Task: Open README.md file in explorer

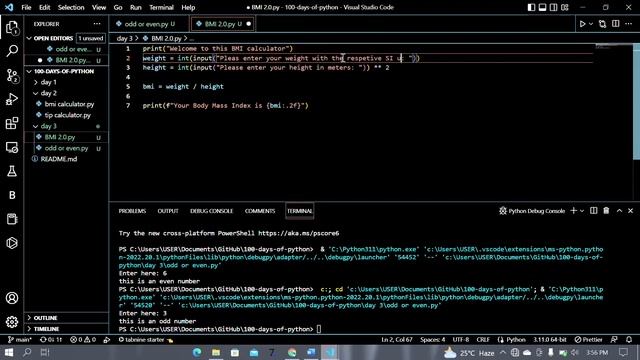Action: point(58,159)
